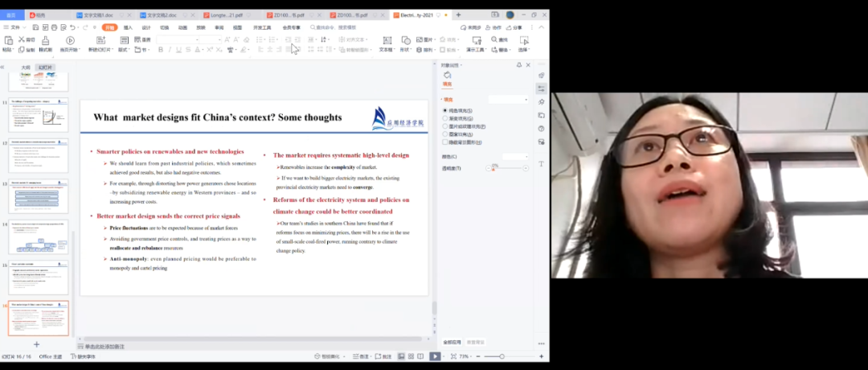Select gradient fill (渐变填充) radio option
Screen dimensions: 868x370
(x=444, y=118)
